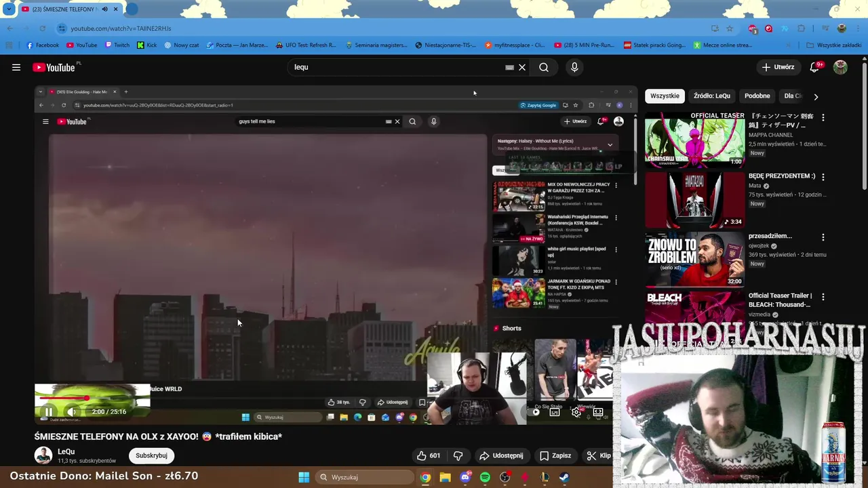Open Chrome profile avatar
Image resolution: width=868 pixels, height=488 pixels.
pyautogui.click(x=842, y=28)
